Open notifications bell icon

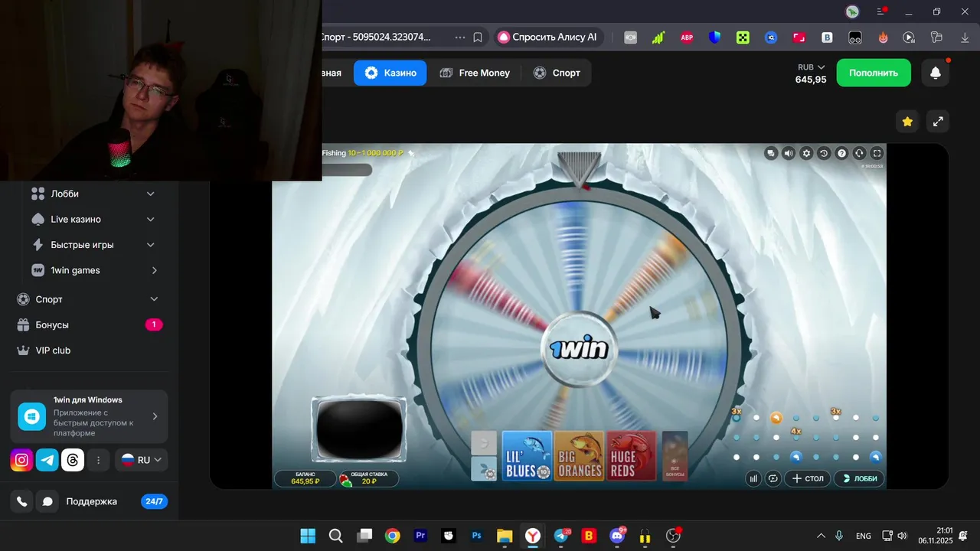936,73
